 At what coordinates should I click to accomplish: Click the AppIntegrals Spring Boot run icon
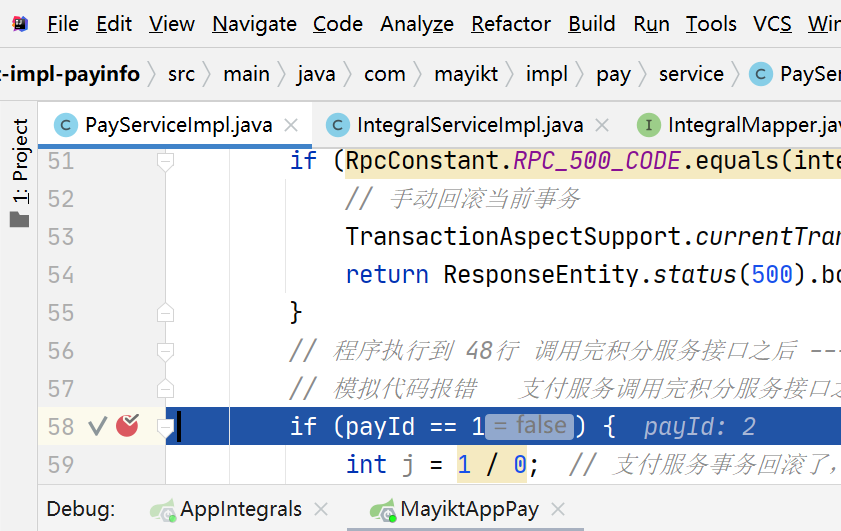pyautogui.click(x=163, y=510)
